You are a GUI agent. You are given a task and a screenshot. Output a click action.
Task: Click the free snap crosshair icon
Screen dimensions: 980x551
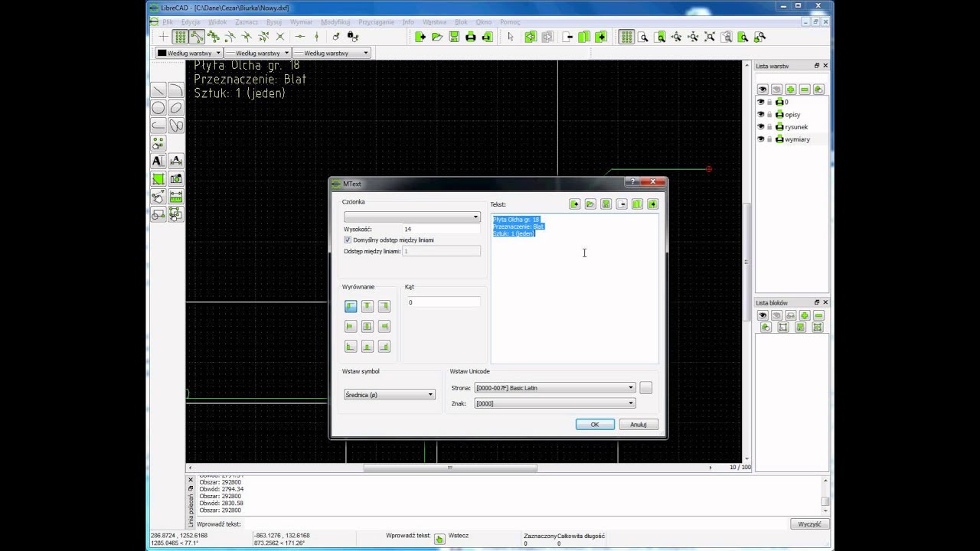pos(163,37)
